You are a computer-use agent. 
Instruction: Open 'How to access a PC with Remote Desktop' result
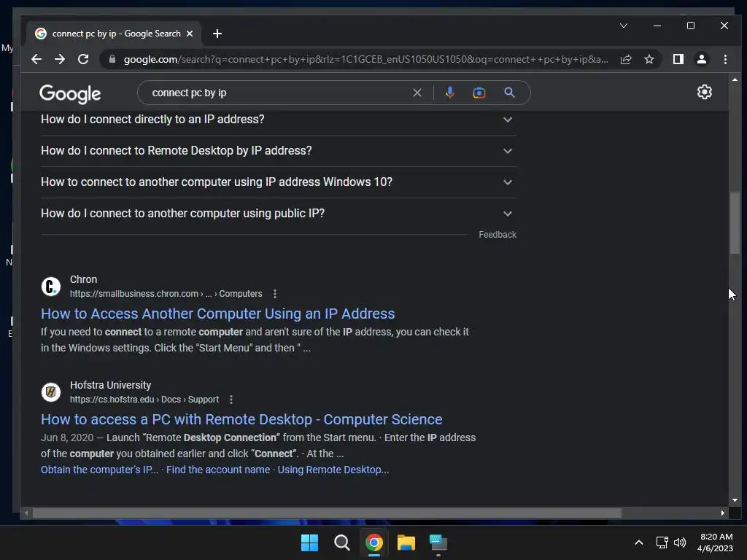(x=241, y=419)
